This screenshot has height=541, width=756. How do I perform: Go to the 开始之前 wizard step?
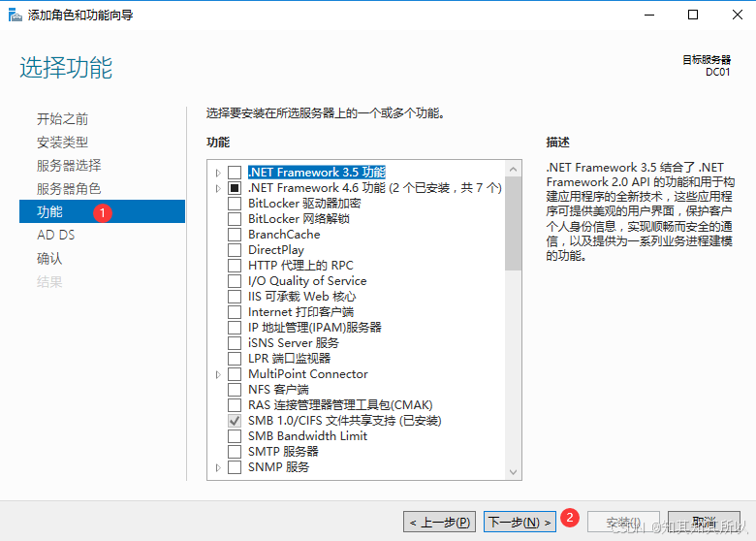[62, 118]
